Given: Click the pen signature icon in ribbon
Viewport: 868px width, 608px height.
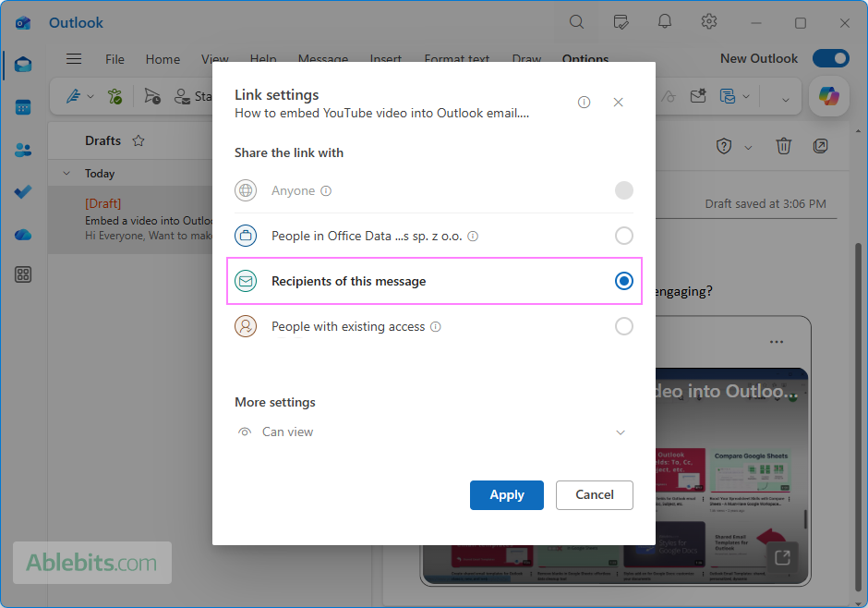Looking at the screenshot, I should pos(74,96).
